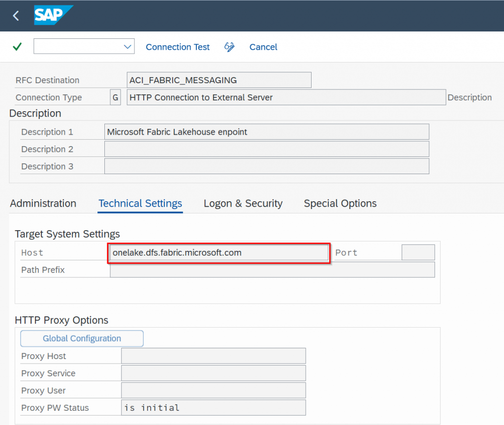Switch to the Administration tab
The width and height of the screenshot is (504, 425).
[x=43, y=204]
